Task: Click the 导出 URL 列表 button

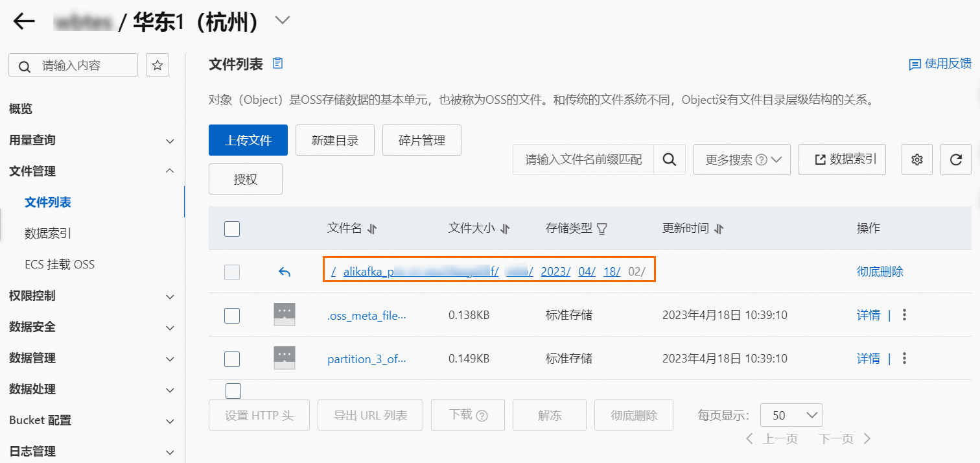Action: [370, 415]
